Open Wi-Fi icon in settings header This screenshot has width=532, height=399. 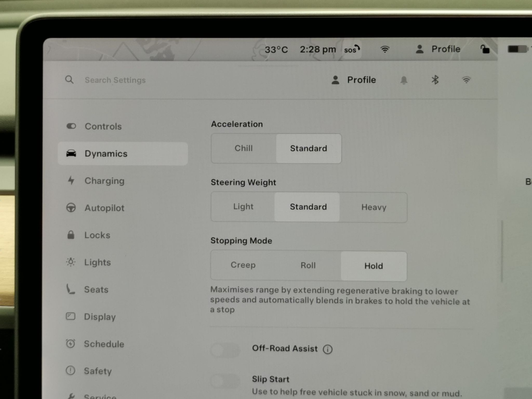click(x=466, y=80)
